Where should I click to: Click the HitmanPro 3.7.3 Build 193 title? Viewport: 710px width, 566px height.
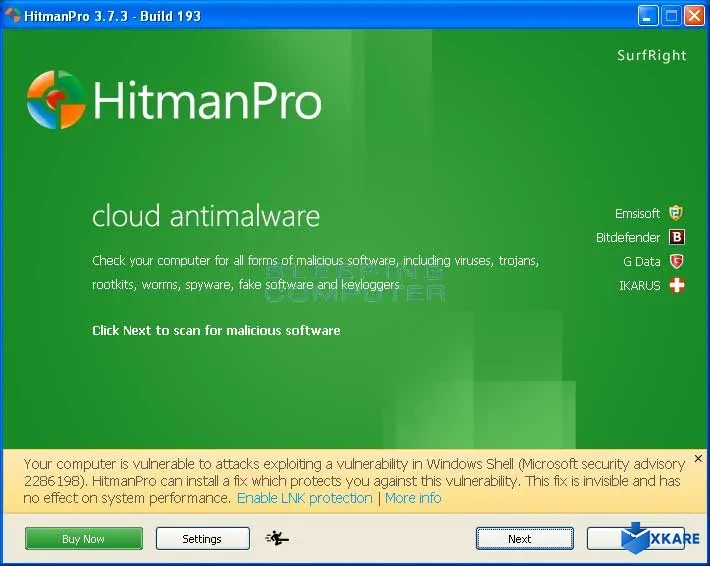[x=112, y=16]
